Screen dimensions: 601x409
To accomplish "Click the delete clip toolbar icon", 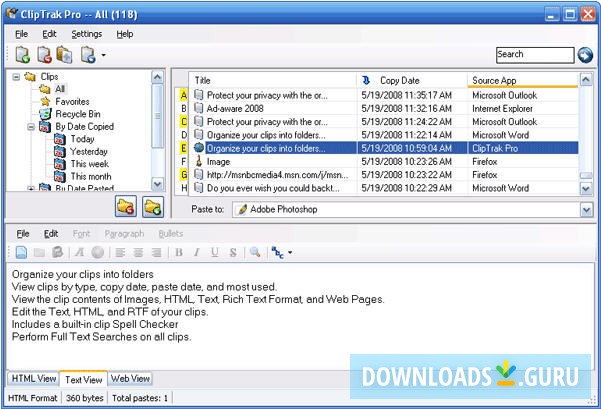I will [44, 55].
